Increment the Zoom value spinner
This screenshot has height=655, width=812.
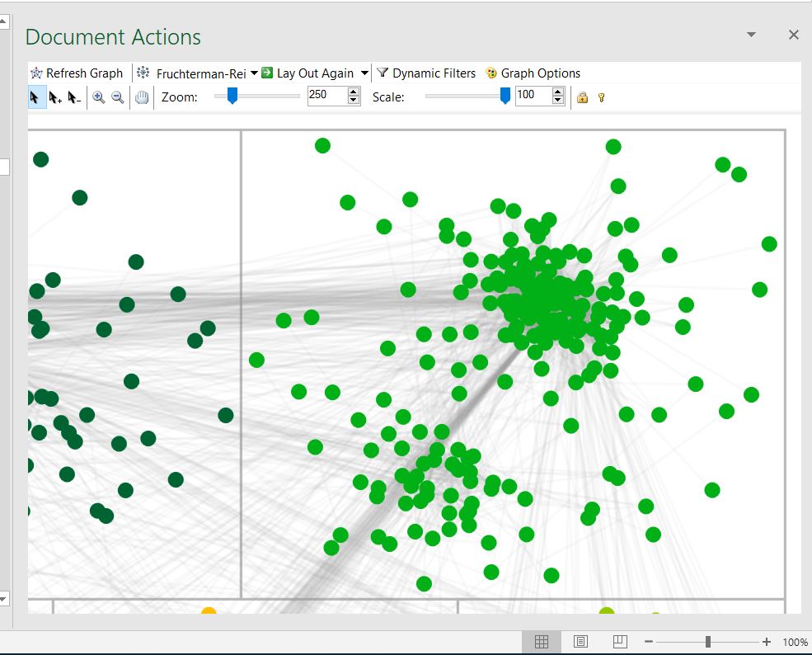354,92
